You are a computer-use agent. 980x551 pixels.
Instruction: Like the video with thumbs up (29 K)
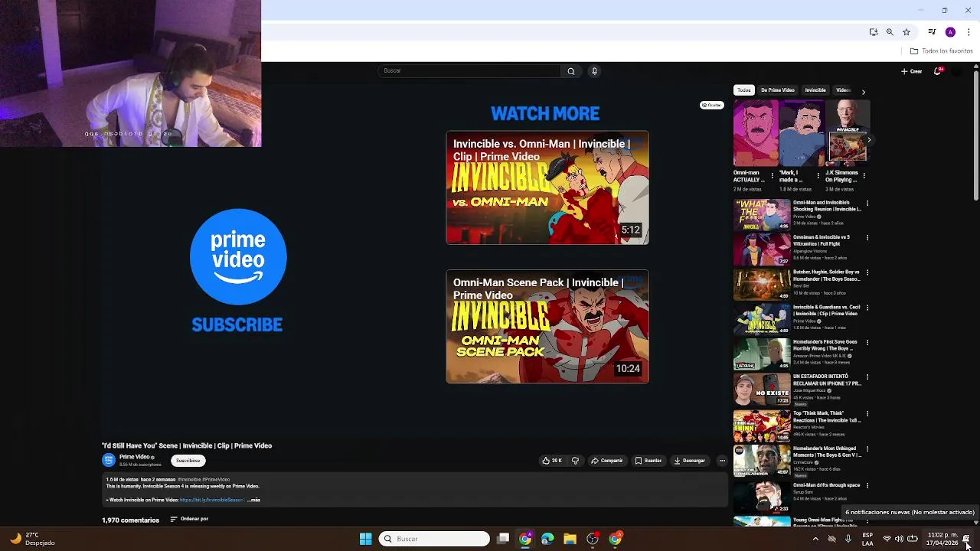coord(553,461)
